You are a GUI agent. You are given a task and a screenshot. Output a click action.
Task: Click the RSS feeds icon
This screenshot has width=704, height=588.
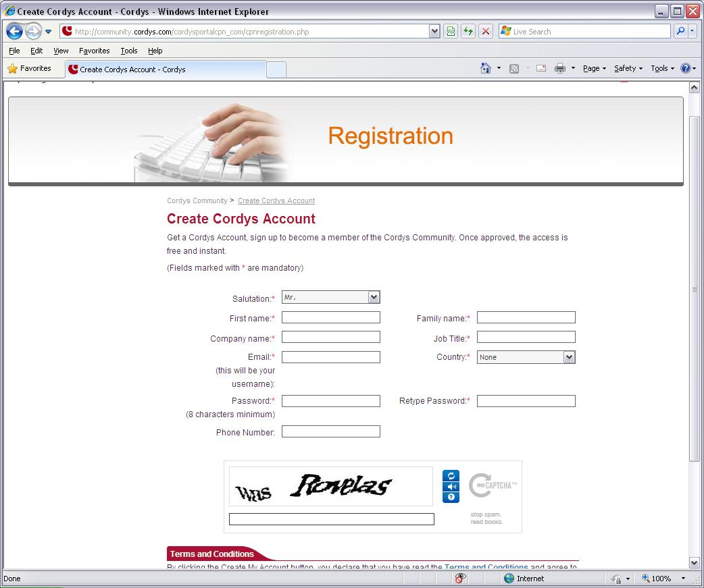tap(514, 69)
